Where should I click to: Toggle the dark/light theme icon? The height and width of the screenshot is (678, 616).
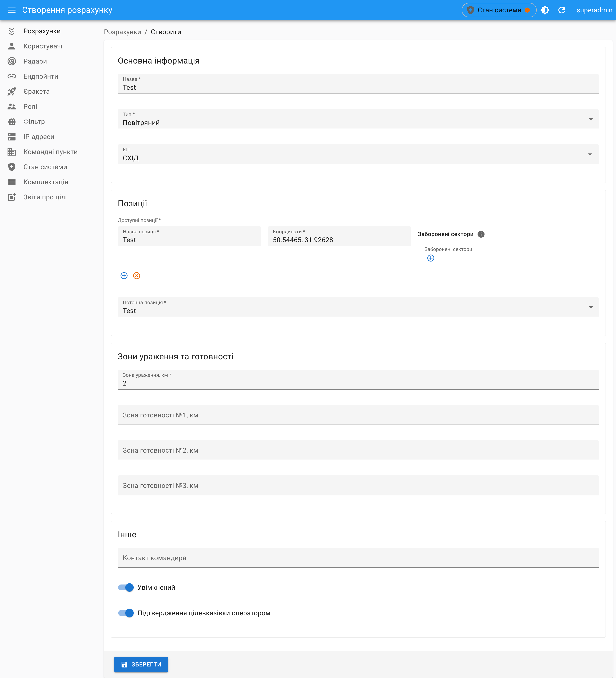click(x=545, y=10)
